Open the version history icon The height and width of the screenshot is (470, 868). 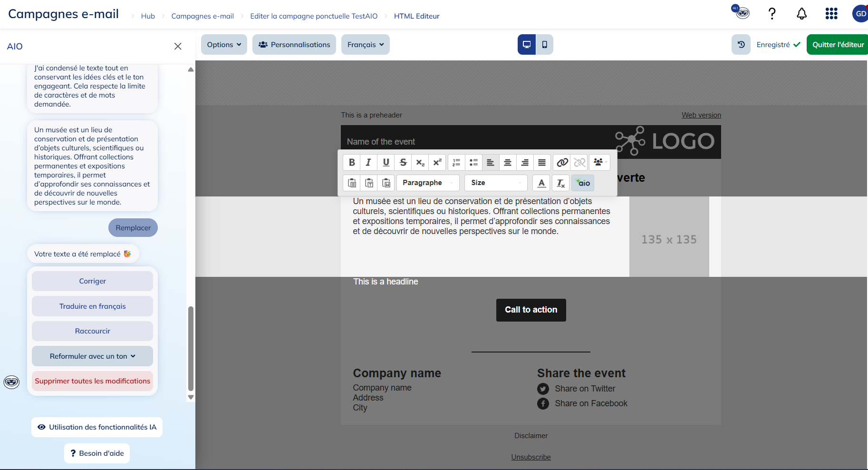pos(741,45)
